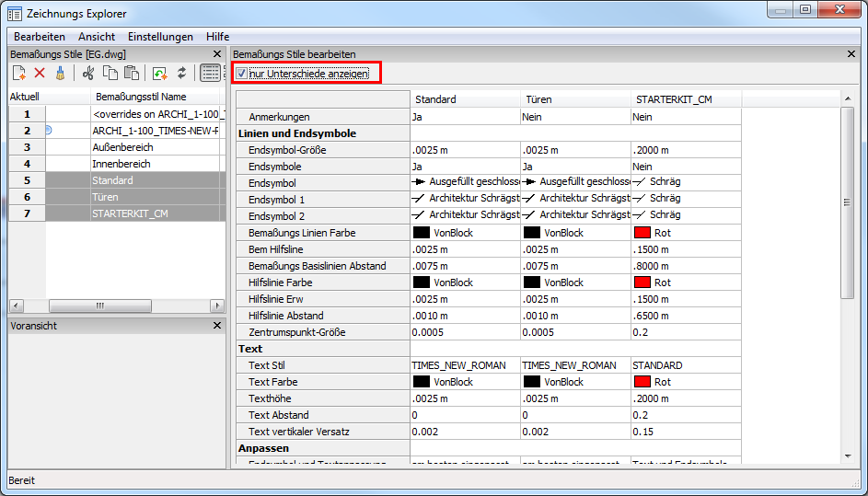The width and height of the screenshot is (868, 496).
Task: Edit STARTERKIT_CM's Hilfslinie Abstand .6500 m
Action: pos(686,316)
